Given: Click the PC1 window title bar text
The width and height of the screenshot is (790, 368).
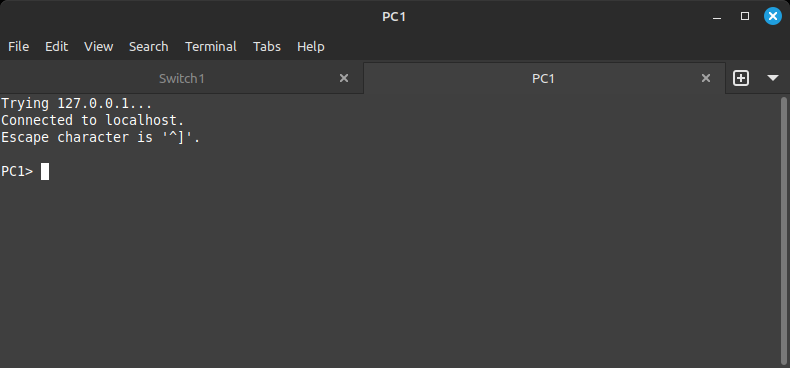Looking at the screenshot, I should pos(394,17).
